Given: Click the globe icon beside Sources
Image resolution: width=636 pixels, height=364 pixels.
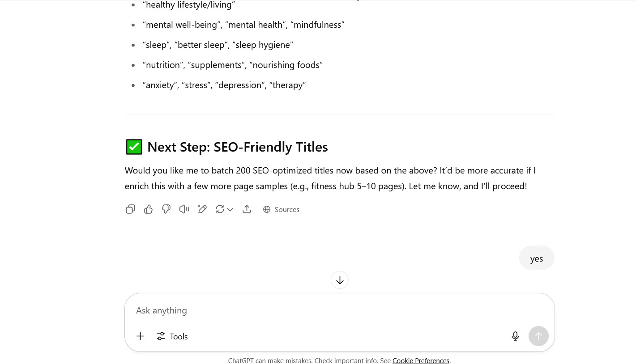Looking at the screenshot, I should (x=267, y=209).
